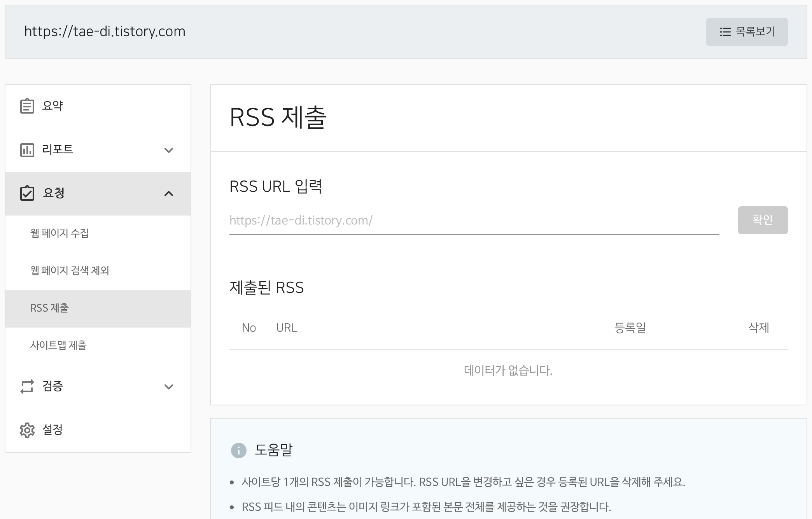Click the 삭제 column header

(x=759, y=328)
